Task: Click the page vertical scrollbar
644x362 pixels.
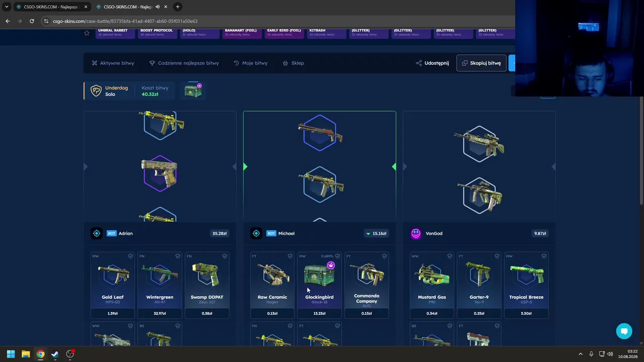Action: click(x=641, y=151)
